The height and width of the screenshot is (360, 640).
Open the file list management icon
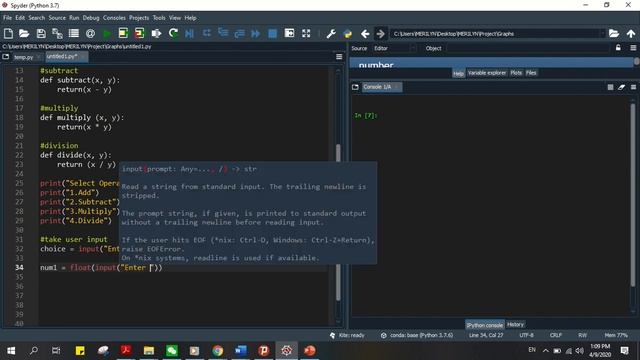tap(74, 33)
